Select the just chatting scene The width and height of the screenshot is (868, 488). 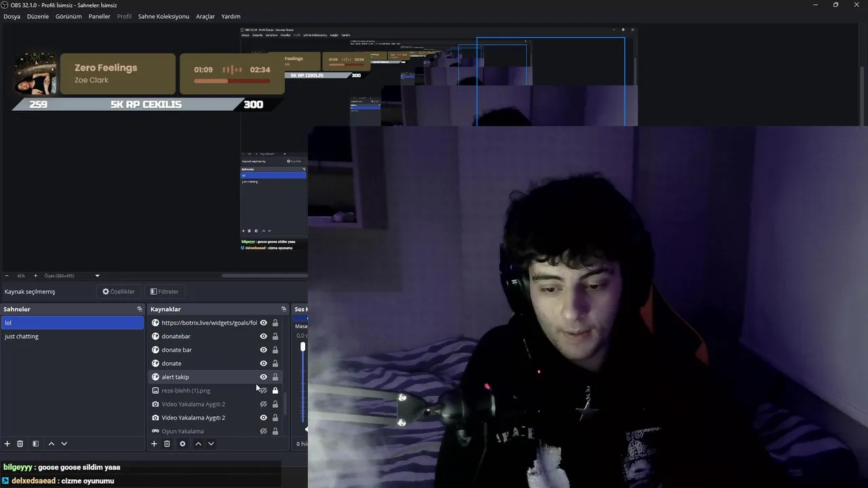72,336
